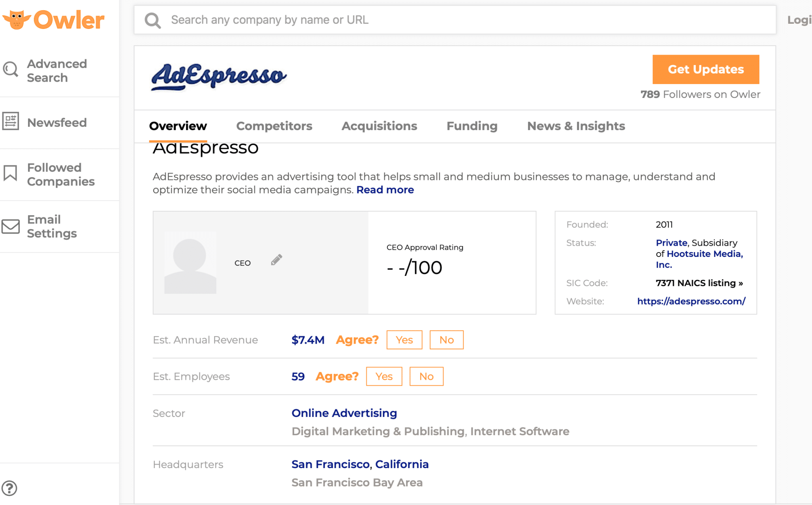Agree Yes for annual revenue estimate

[404, 340]
